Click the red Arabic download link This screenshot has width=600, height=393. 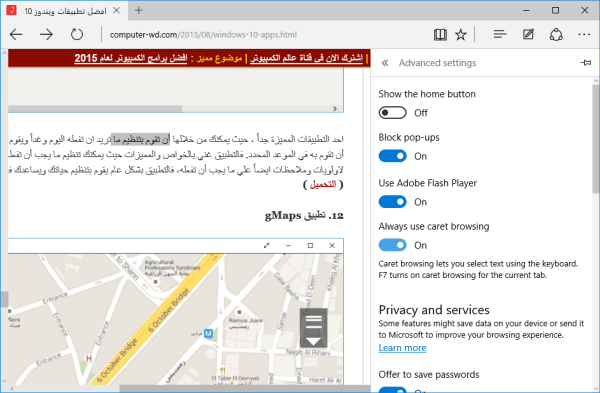tap(323, 184)
